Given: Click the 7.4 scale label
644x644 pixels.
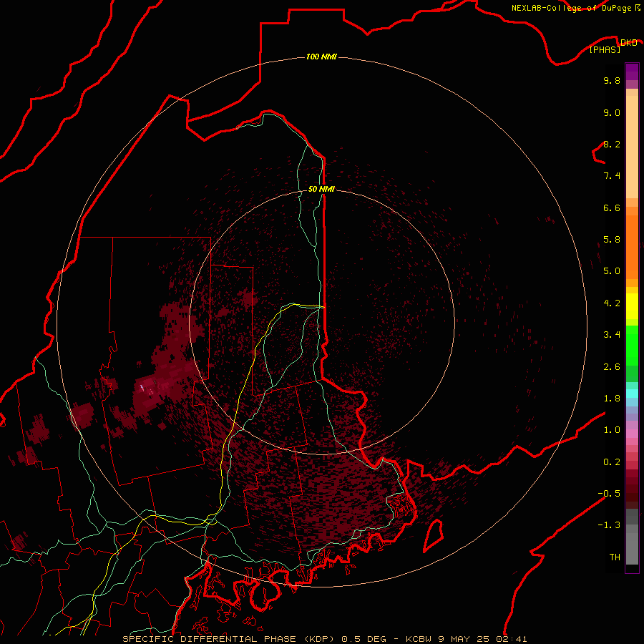Looking at the screenshot, I should click(612, 176).
